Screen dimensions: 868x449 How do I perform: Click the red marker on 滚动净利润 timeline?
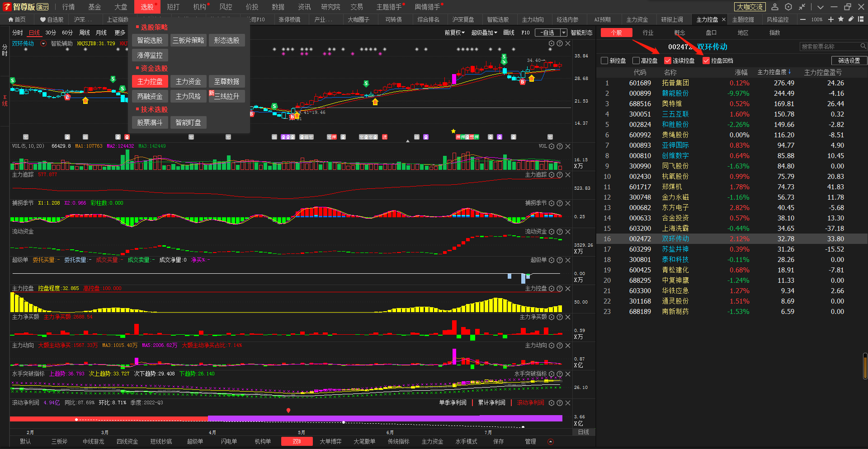(288, 411)
